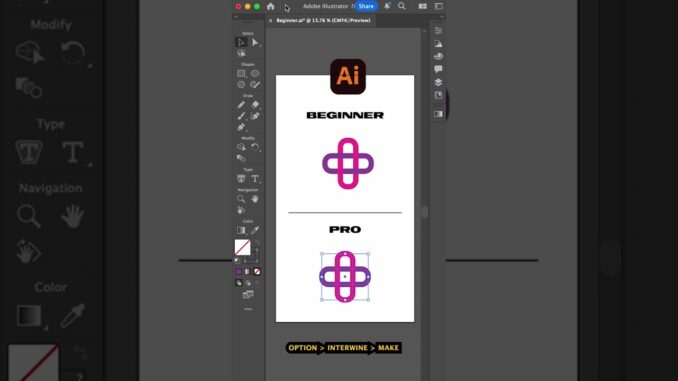This screenshot has height=381, width=678.
Task: Open the Appearance panel icon
Action: pyautogui.click(x=438, y=44)
